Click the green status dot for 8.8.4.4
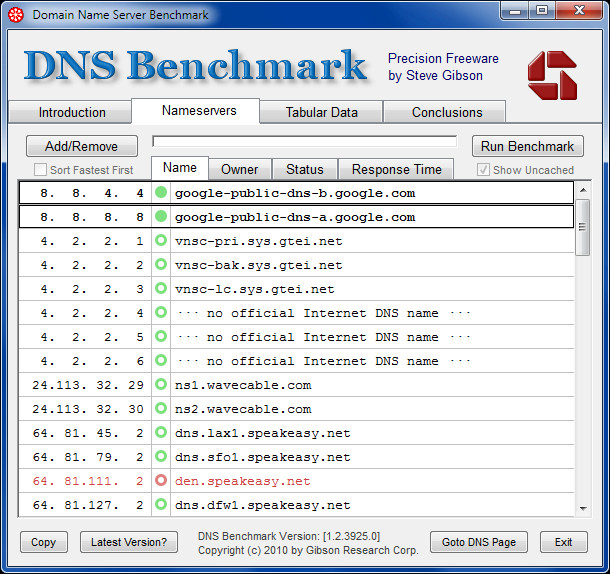 point(161,192)
